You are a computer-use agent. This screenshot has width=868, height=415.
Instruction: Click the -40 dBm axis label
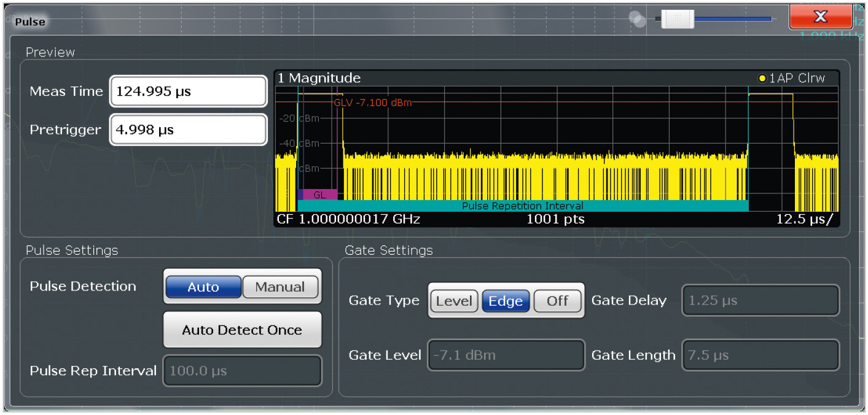pos(301,143)
